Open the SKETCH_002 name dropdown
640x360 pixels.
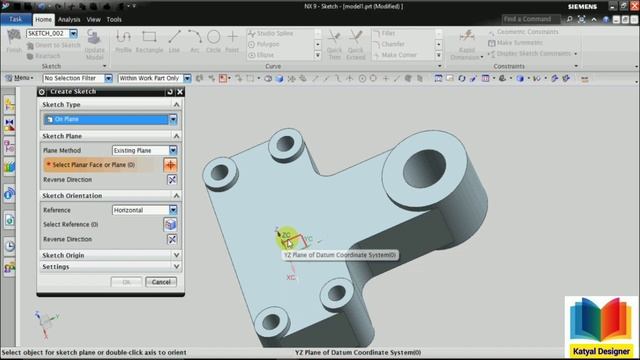[73, 33]
